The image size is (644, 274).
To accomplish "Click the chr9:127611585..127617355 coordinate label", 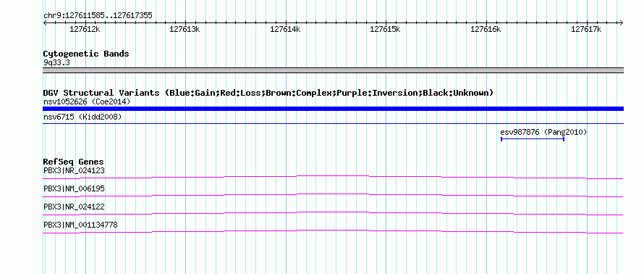I will click(98, 16).
